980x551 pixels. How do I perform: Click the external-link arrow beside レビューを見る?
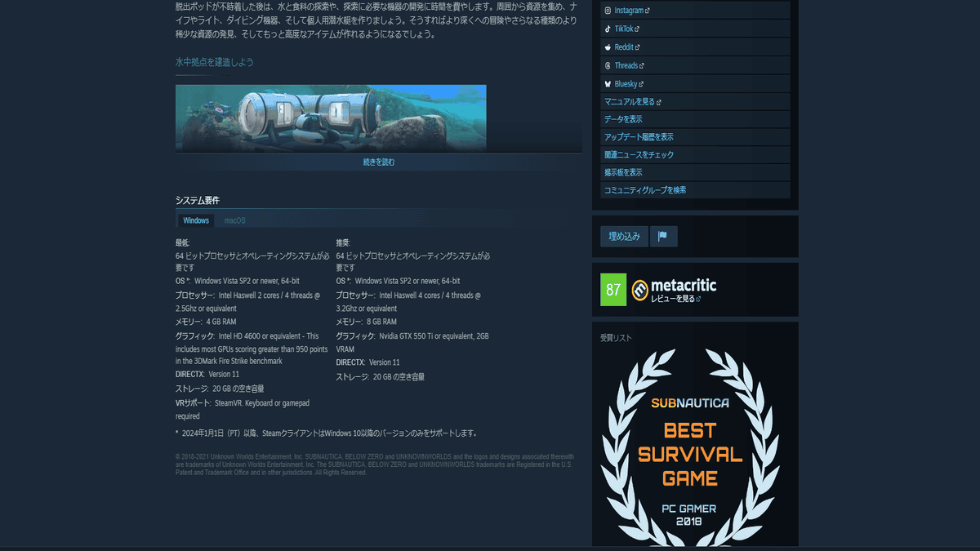coord(698,299)
